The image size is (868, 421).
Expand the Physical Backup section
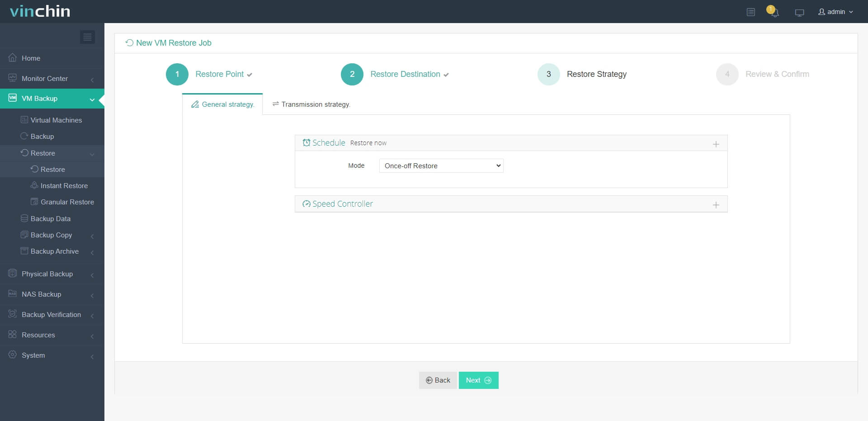tap(47, 274)
